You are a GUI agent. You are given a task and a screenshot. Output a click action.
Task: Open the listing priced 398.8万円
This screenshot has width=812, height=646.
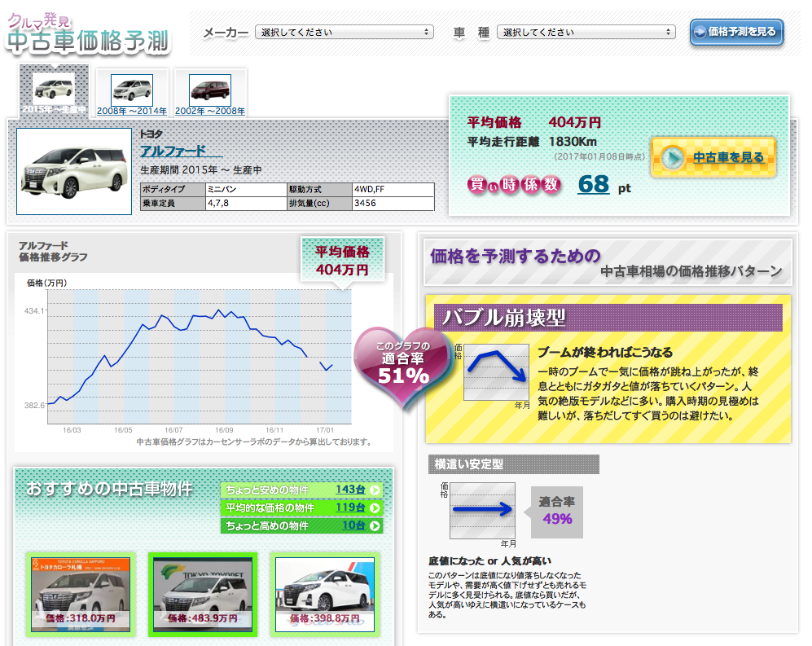pyautogui.click(x=325, y=594)
